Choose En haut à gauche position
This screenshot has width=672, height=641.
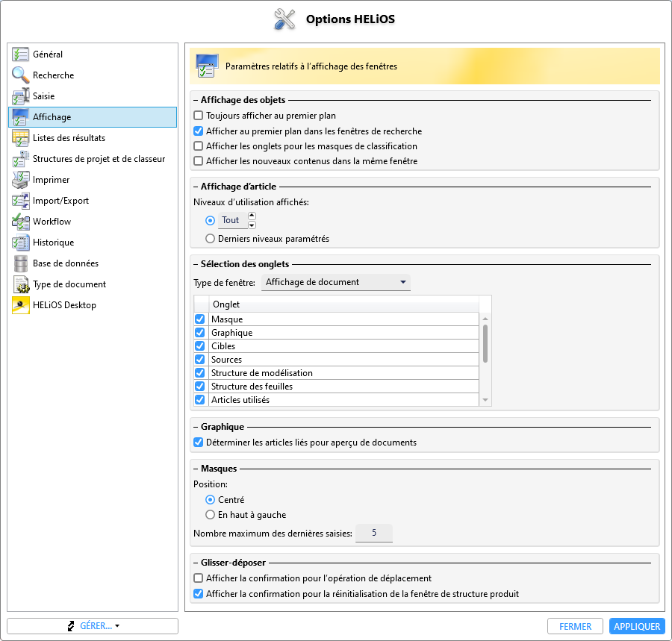[x=210, y=515]
